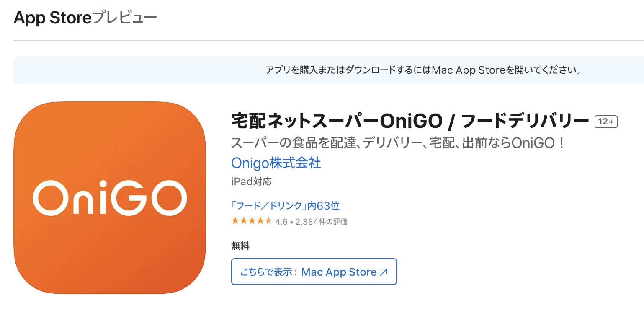This screenshot has width=644, height=321.
Task: Click the App Store wordmark in the header
Action: pos(52,17)
